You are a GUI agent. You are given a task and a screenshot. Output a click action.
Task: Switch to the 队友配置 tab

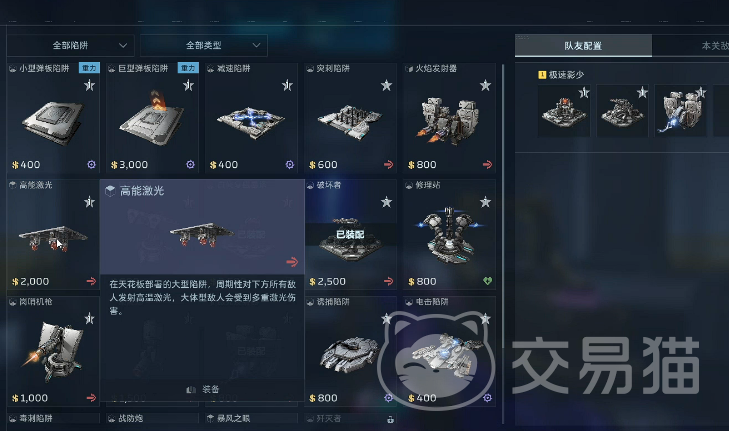pyautogui.click(x=583, y=46)
